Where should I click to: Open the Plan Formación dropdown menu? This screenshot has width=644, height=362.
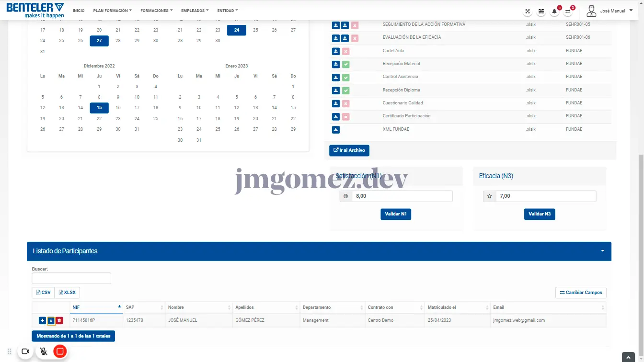coord(112,11)
